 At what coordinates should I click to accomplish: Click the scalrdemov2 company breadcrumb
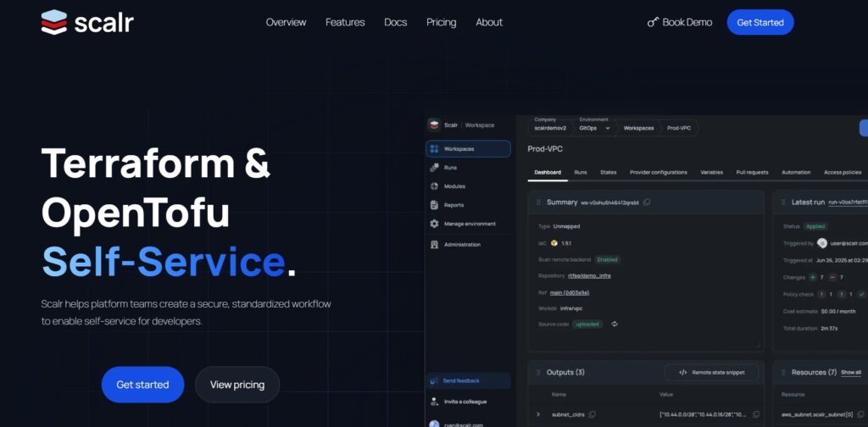pyautogui.click(x=549, y=128)
